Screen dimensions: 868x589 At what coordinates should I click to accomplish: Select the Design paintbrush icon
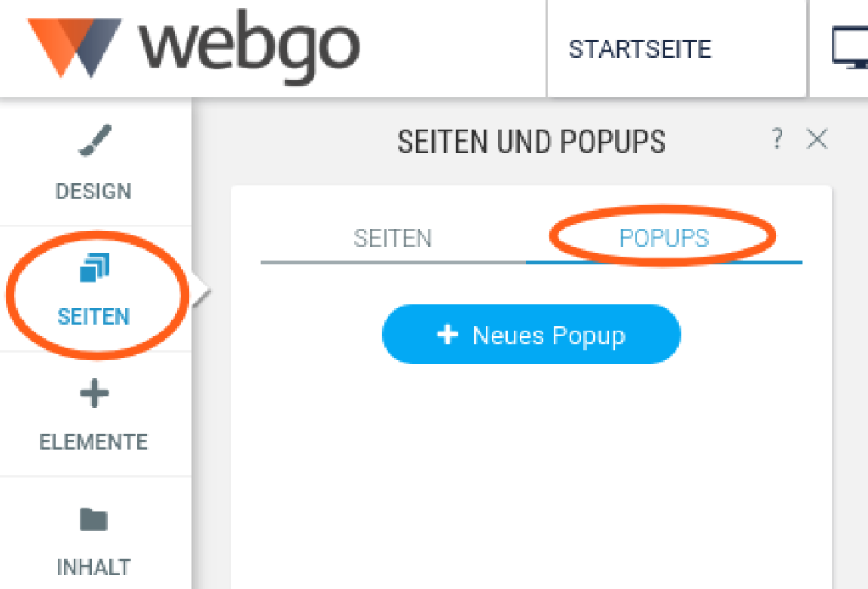95,140
